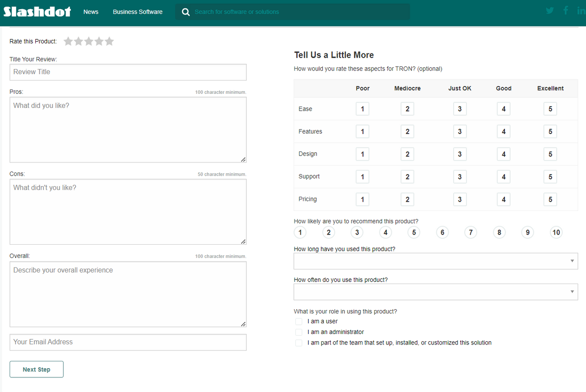
Task: Click the Next Step button
Action: point(37,370)
